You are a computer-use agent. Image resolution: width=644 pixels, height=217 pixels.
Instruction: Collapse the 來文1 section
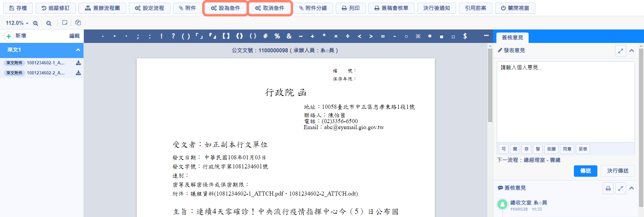(x=78, y=50)
